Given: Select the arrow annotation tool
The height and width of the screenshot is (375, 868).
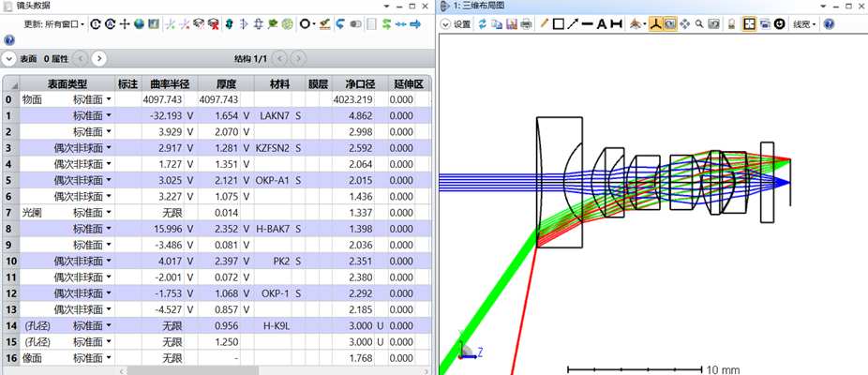Looking at the screenshot, I should (573, 24).
